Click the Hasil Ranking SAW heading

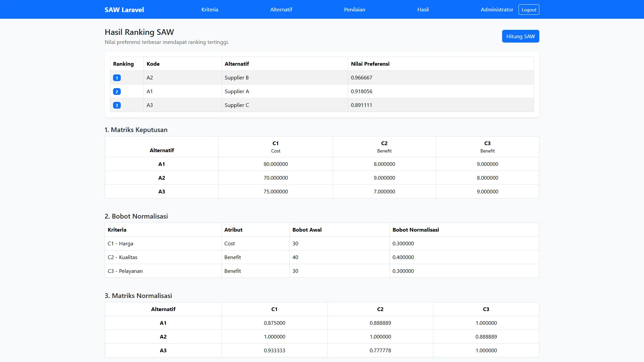[139, 32]
